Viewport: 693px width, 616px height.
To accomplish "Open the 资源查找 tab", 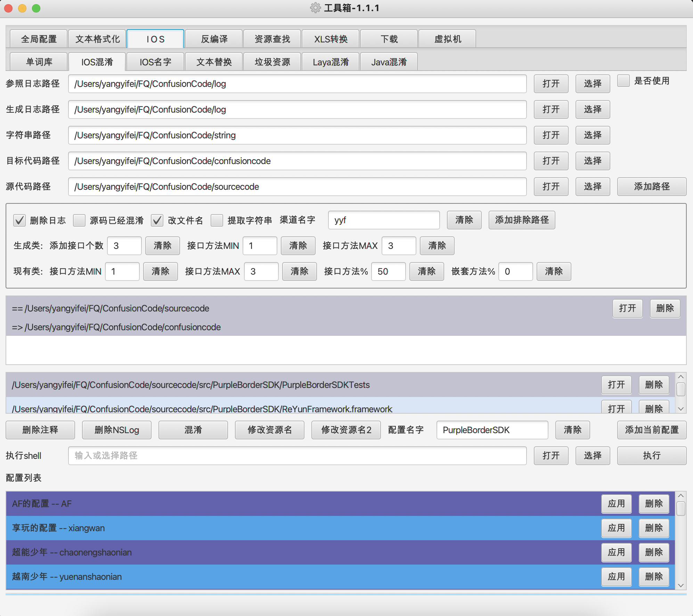I will click(272, 39).
